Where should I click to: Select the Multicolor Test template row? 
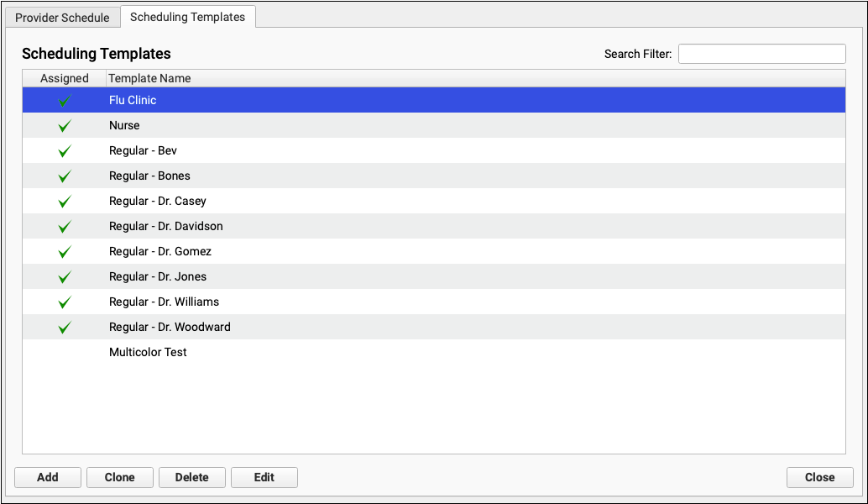(148, 353)
